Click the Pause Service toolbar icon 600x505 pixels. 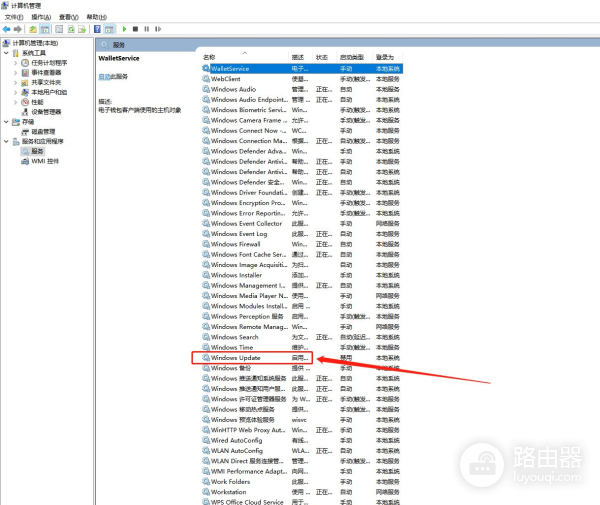147,29
